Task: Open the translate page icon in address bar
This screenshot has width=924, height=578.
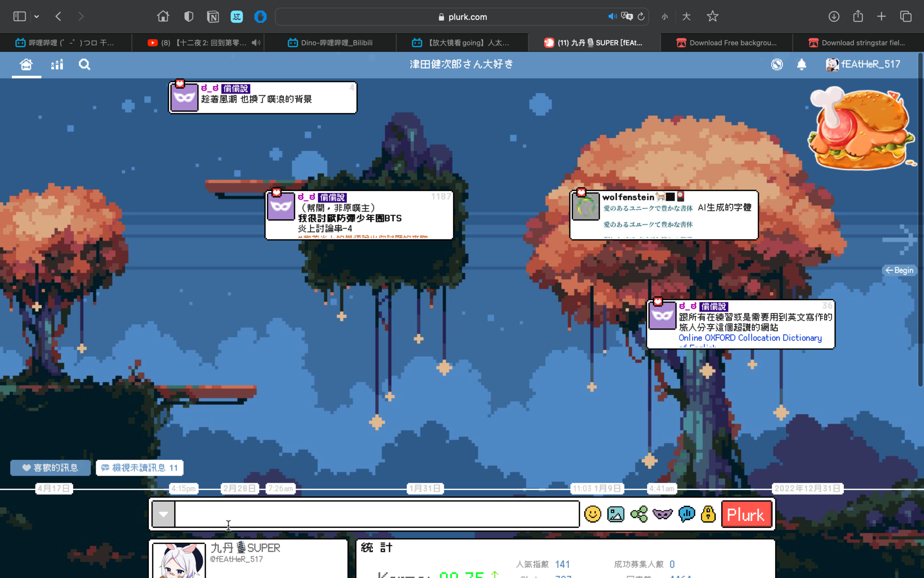Action: tap(627, 16)
